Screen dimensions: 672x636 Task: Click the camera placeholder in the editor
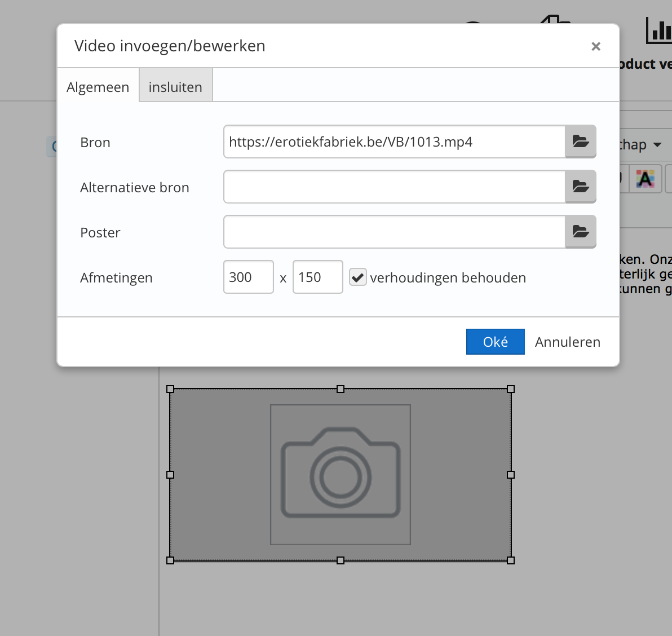pyautogui.click(x=341, y=475)
